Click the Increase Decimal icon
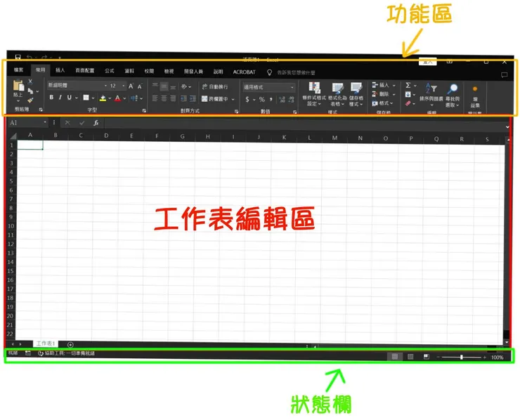 pos(282,100)
